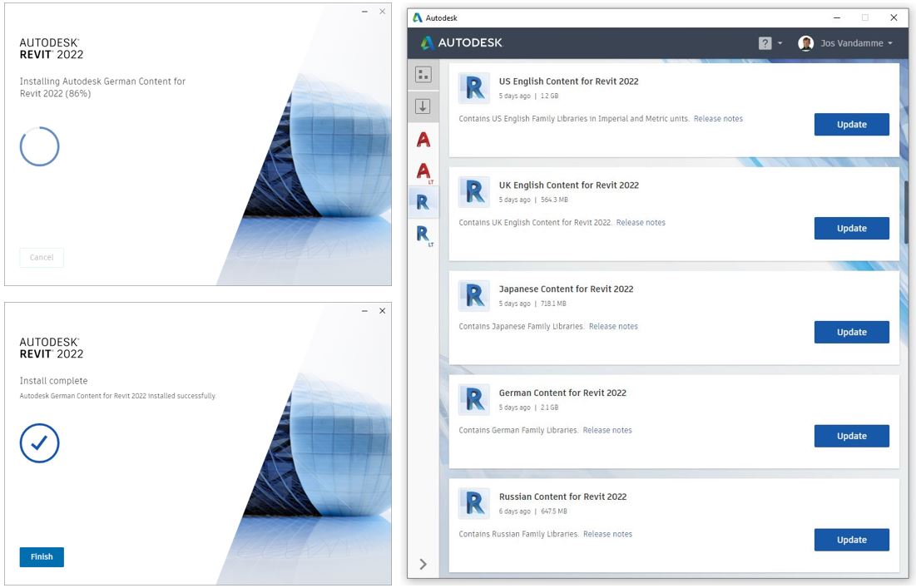Screen dimensions: 916x588
Task: Click the '6 days ago' date text
Action: tap(515, 511)
